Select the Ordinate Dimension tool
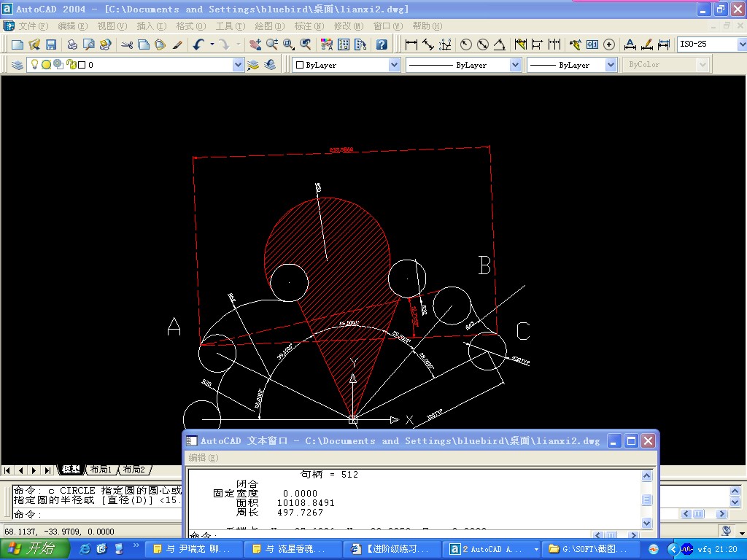 pyautogui.click(x=445, y=44)
